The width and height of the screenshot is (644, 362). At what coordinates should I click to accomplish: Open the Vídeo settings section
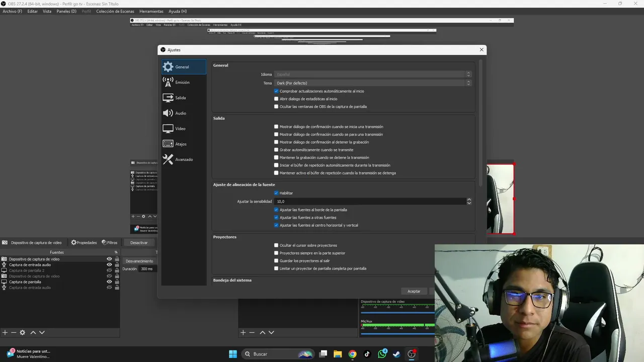coord(184,129)
